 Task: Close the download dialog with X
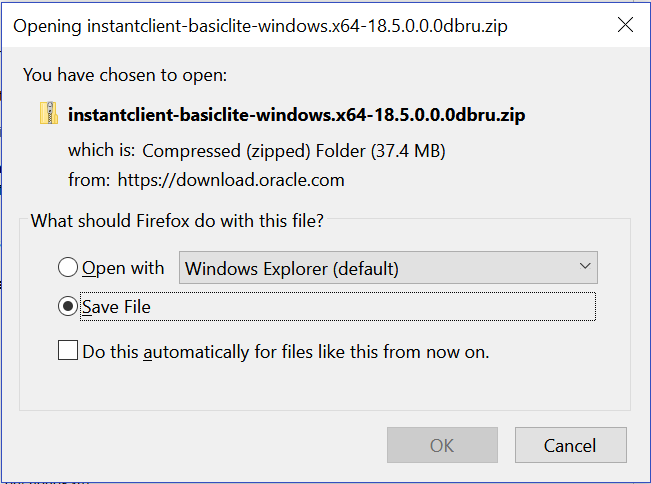626,25
